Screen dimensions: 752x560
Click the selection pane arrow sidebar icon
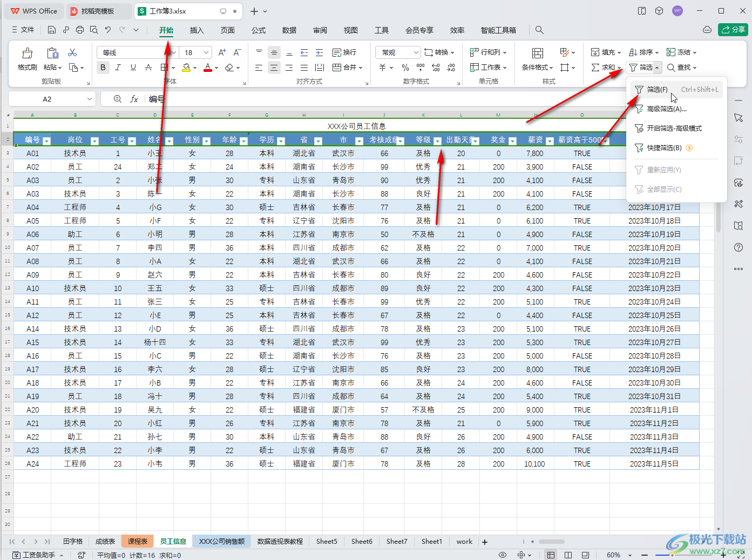coord(739,118)
